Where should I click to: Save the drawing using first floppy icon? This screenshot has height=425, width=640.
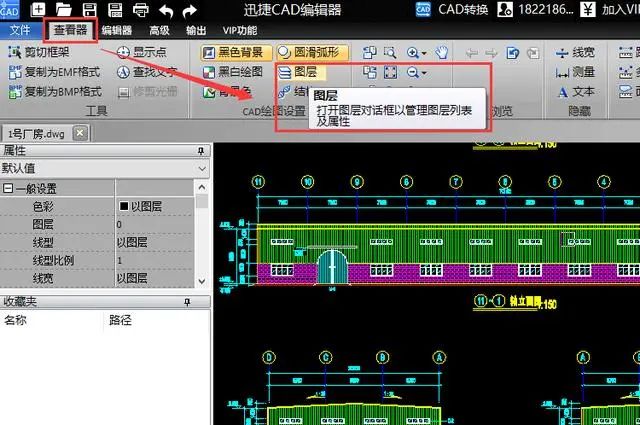[89, 9]
